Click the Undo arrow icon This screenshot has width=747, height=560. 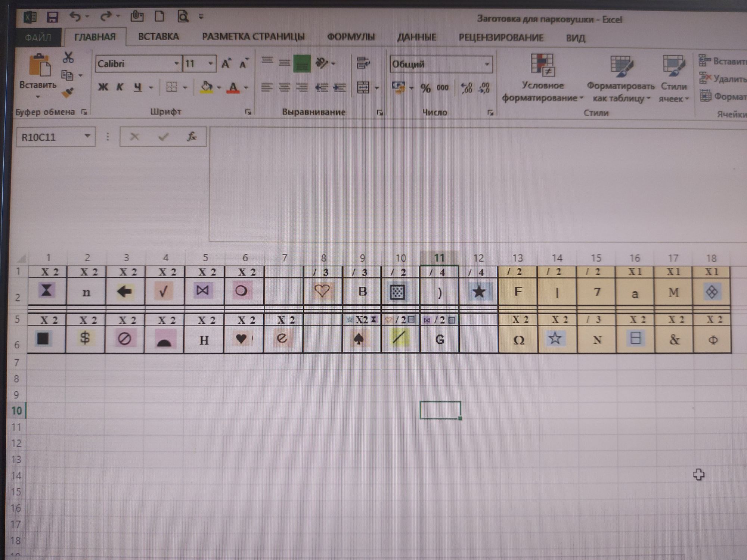pos(75,16)
